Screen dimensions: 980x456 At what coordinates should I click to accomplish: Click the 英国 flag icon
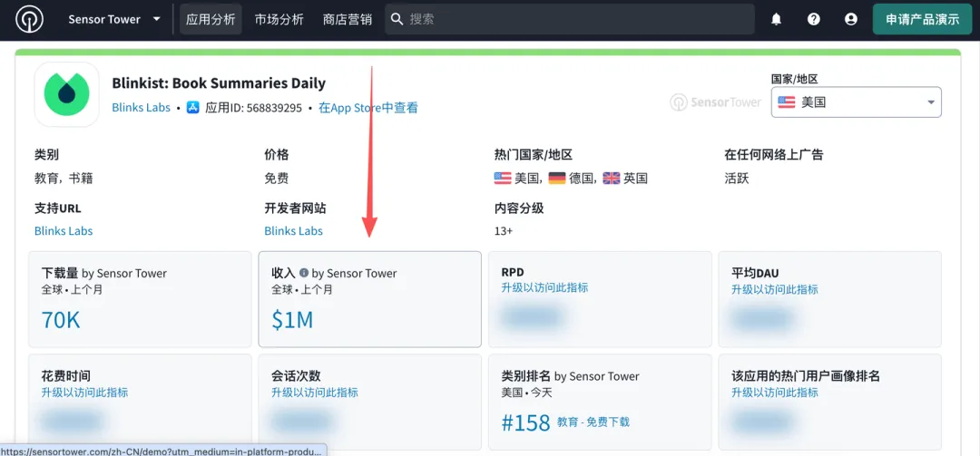click(x=612, y=179)
